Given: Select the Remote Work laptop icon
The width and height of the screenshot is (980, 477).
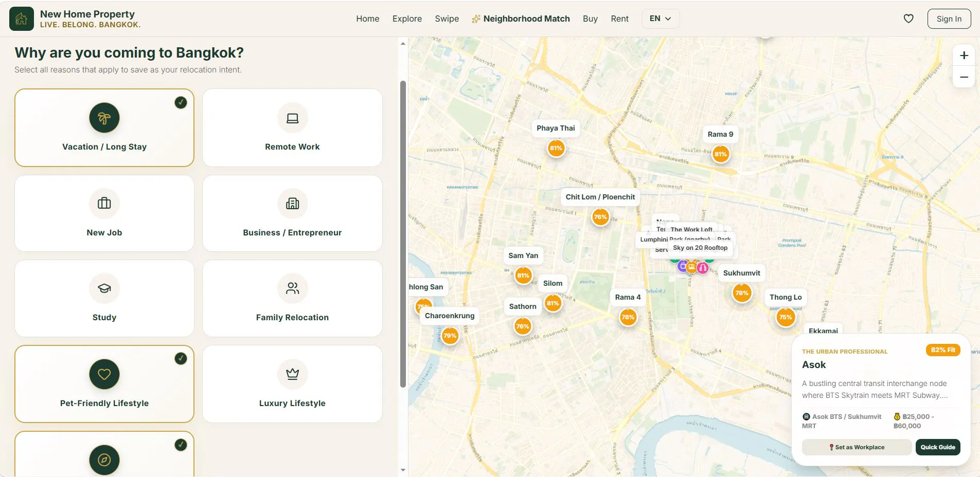Looking at the screenshot, I should coord(292,118).
